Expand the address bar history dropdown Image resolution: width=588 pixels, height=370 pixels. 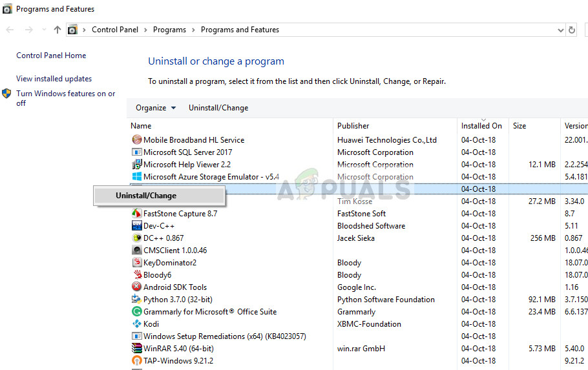click(x=561, y=30)
